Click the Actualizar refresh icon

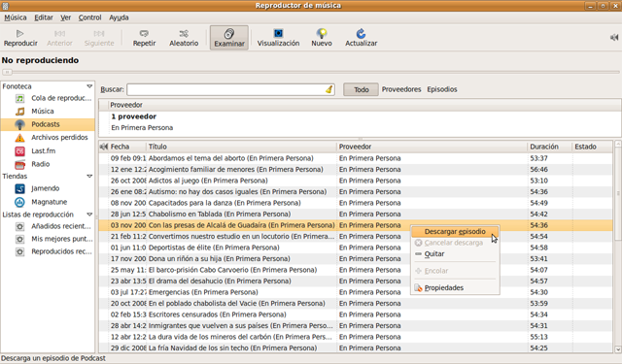361,33
